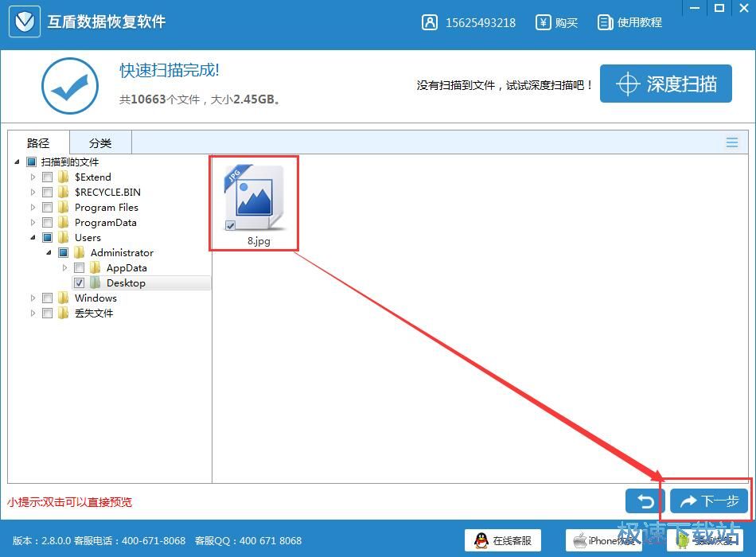The width and height of the screenshot is (756, 557).
Task: Click the Desktop tree label
Action: [x=126, y=283]
